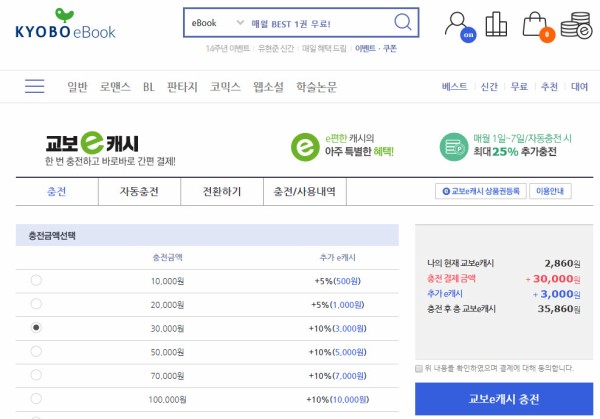Click the 아주 특별한 혜택! banner text
Image resolution: width=600 pixels, height=419 pixels.
point(359,152)
